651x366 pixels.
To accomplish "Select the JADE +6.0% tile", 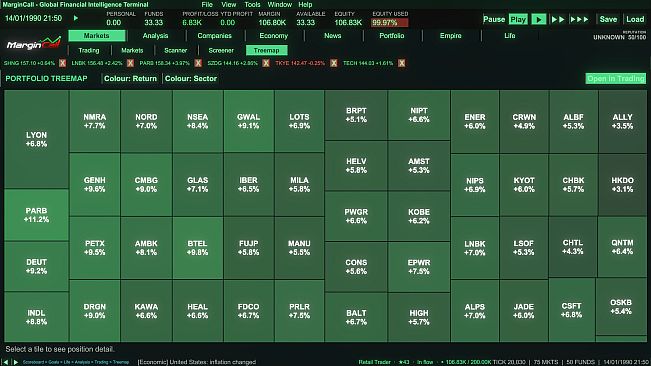I will pyautogui.click(x=524, y=311).
